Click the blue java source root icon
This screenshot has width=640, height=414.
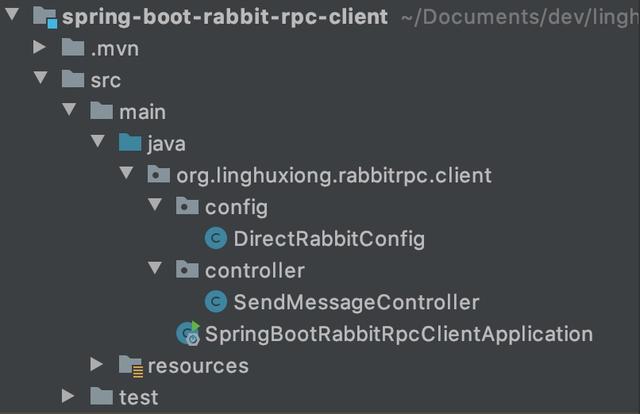click(130, 142)
